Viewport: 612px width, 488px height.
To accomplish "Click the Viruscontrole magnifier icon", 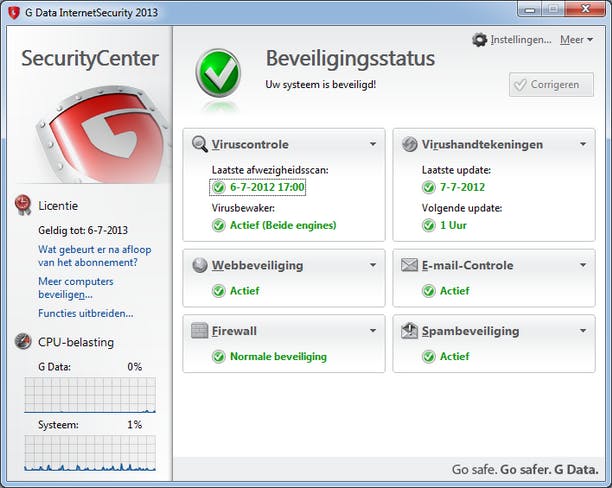I will coord(199,144).
